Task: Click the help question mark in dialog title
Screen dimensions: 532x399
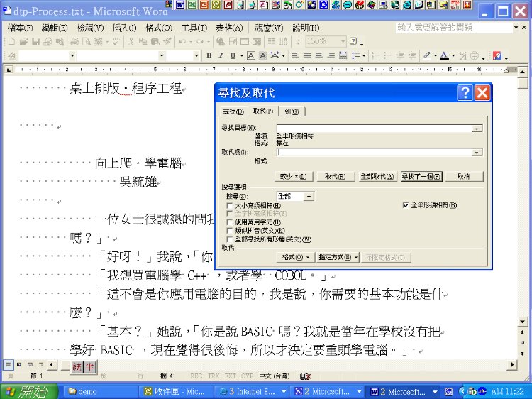Action: (465, 93)
